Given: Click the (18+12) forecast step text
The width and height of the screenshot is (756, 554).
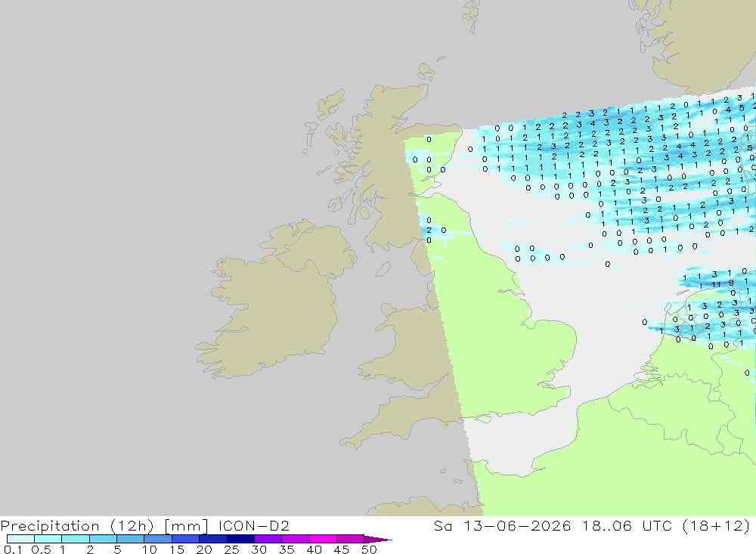Looking at the screenshot, I should 717,525.
